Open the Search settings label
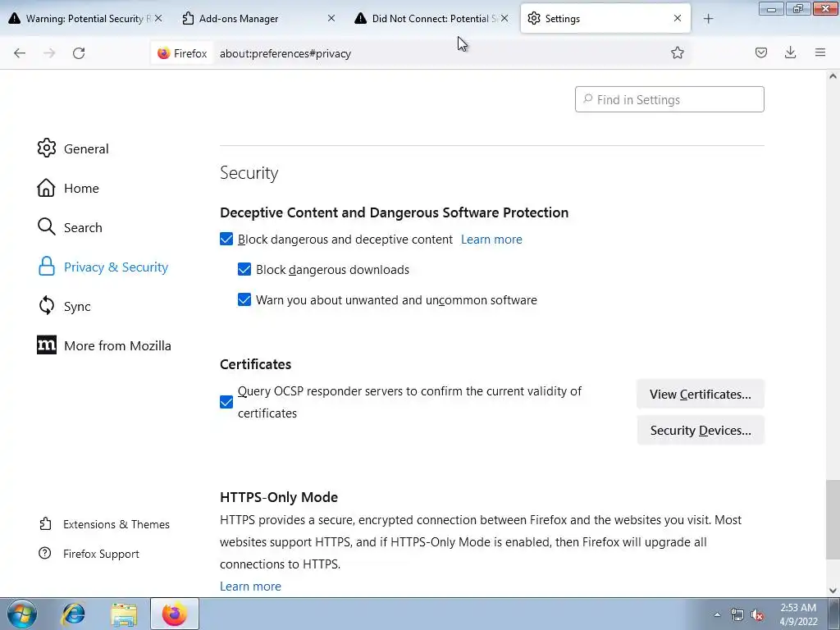840x630 pixels. pyautogui.click(x=83, y=227)
